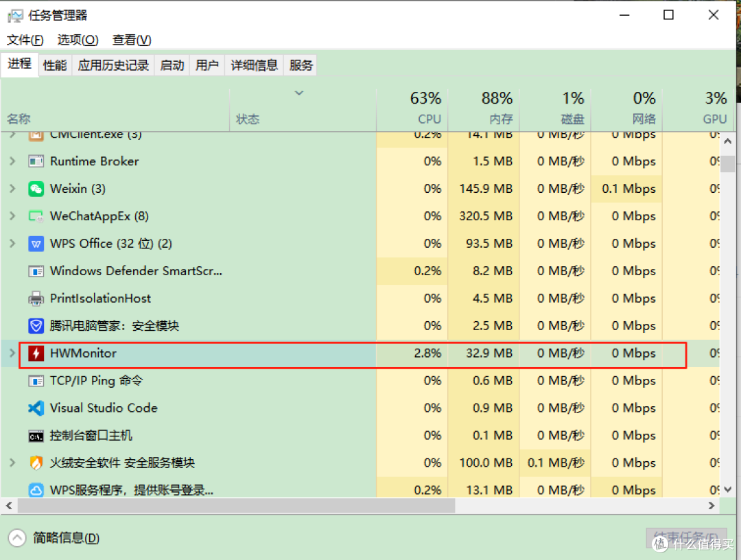This screenshot has width=741, height=560.
Task: Collapse to 简略信息 view with round arrow
Action: [17, 538]
